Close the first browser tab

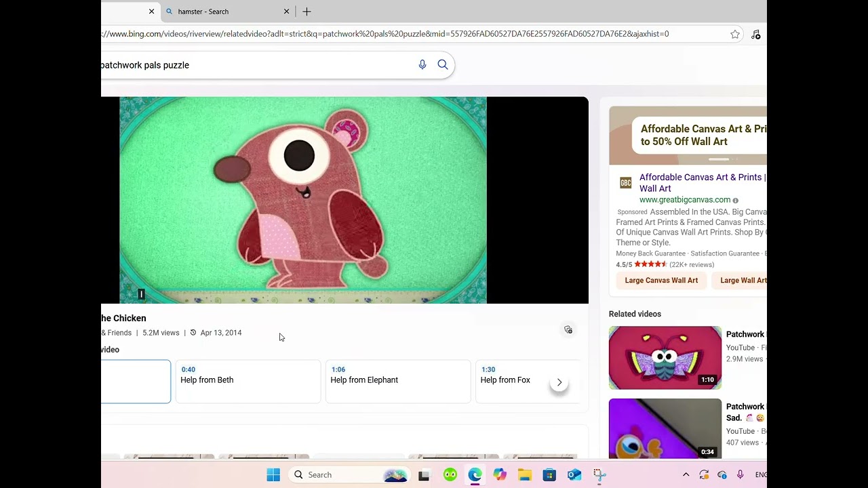coord(151,12)
